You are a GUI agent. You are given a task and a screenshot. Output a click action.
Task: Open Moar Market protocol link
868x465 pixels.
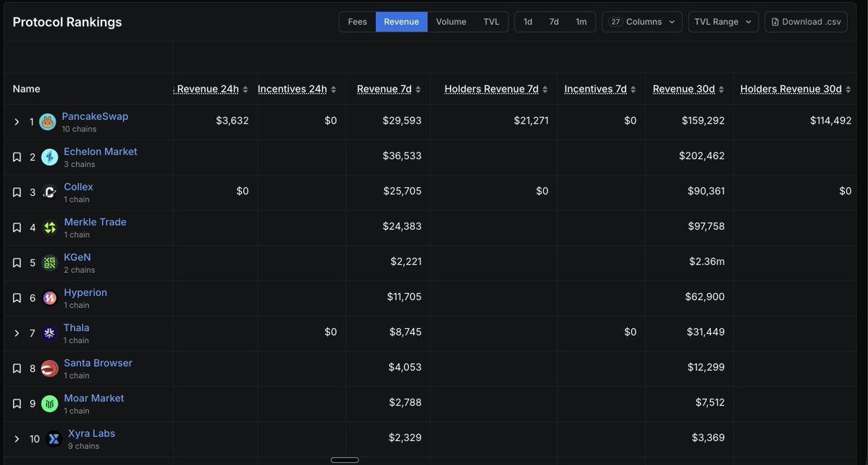click(x=93, y=398)
